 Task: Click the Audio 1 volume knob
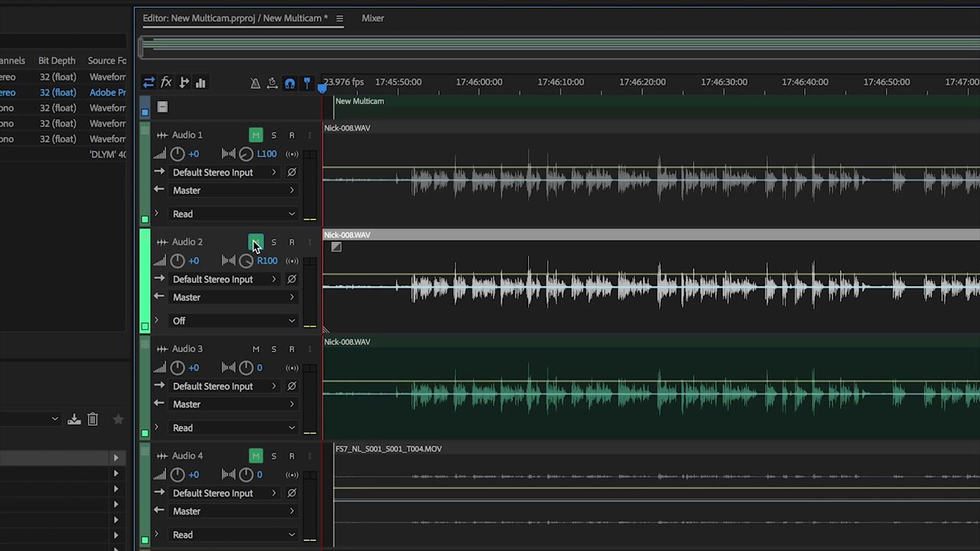click(178, 154)
